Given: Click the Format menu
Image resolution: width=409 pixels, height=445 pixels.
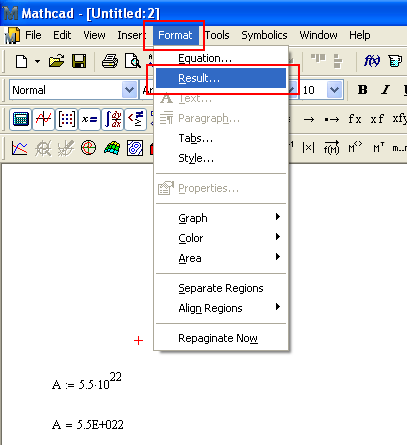Looking at the screenshot, I should click(x=175, y=35).
